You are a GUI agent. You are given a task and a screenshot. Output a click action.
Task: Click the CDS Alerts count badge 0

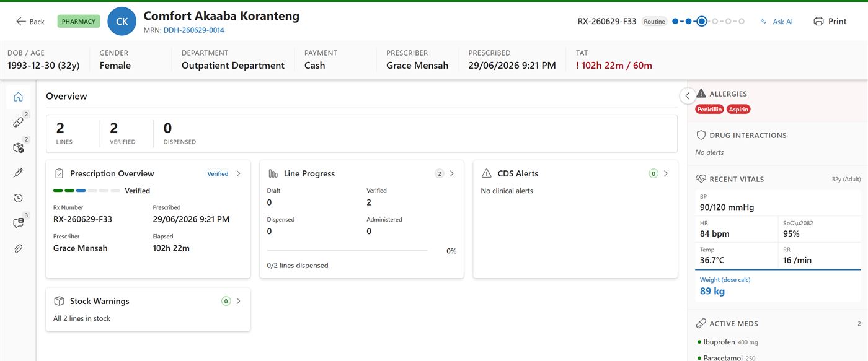[653, 174]
